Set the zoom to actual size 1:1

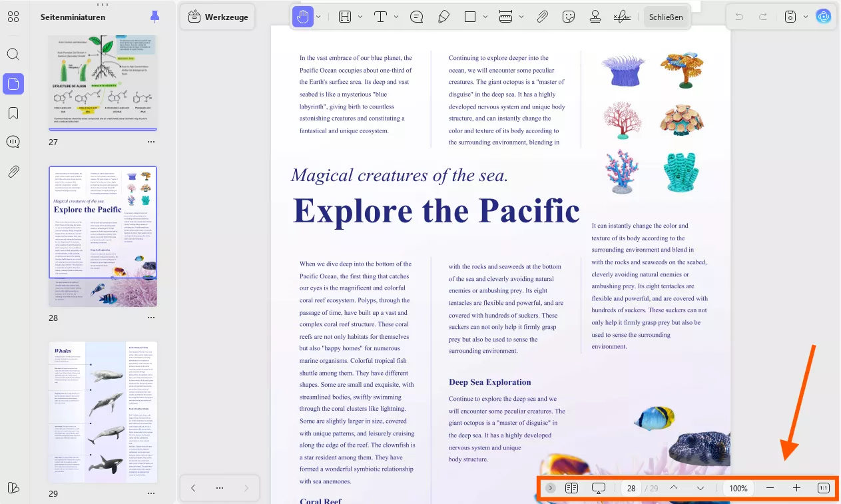tap(824, 488)
